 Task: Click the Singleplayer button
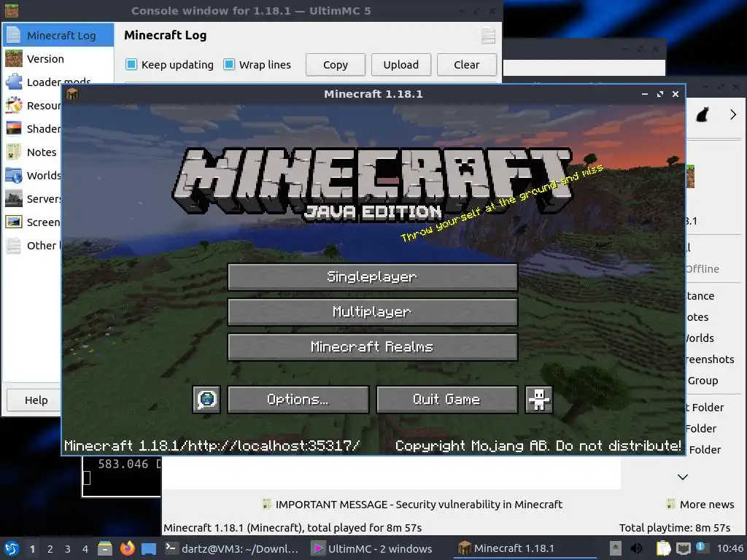(x=373, y=276)
